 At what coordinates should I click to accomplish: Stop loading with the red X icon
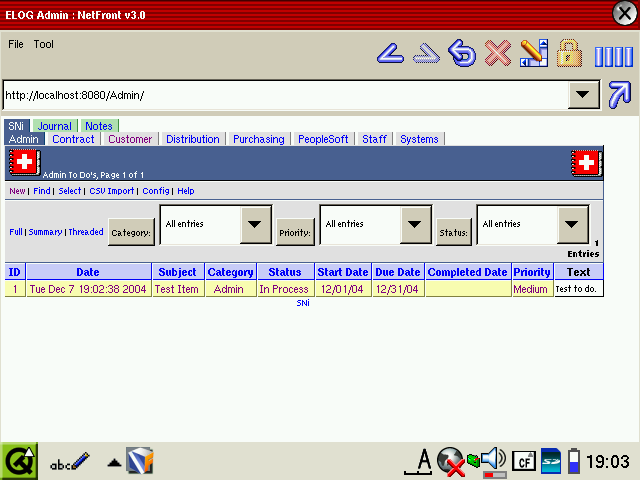(x=498, y=53)
